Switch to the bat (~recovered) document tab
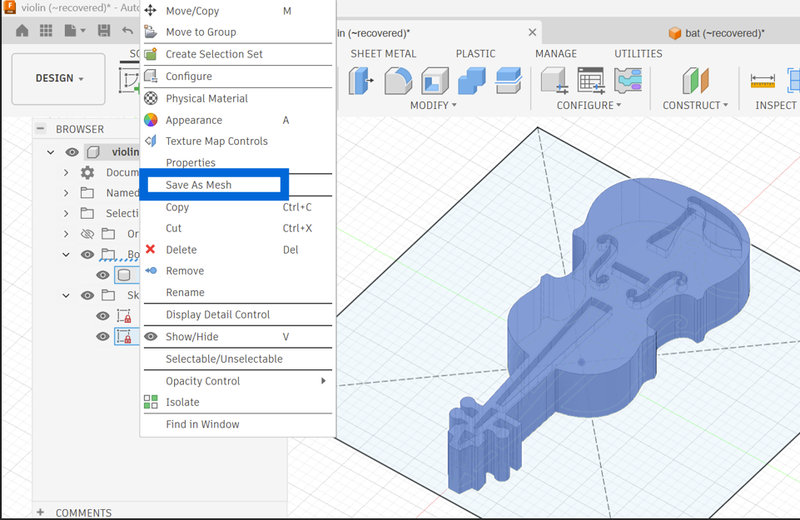The width and height of the screenshot is (800, 520). 717,33
